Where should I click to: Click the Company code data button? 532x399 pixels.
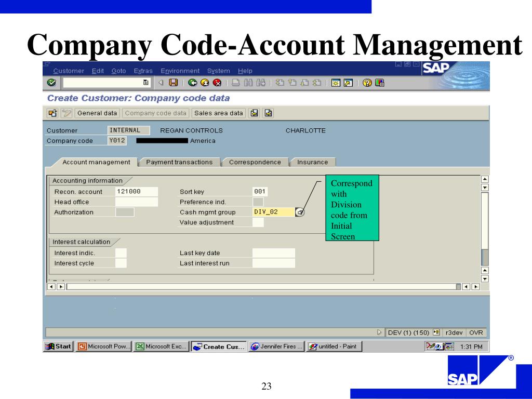point(155,113)
